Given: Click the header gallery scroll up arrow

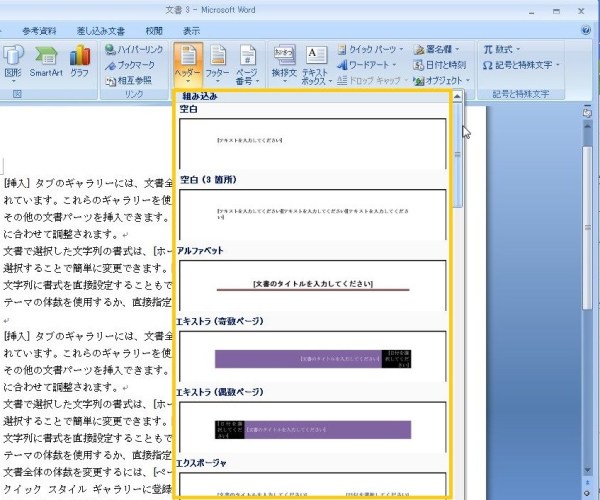Looking at the screenshot, I should 457,98.
